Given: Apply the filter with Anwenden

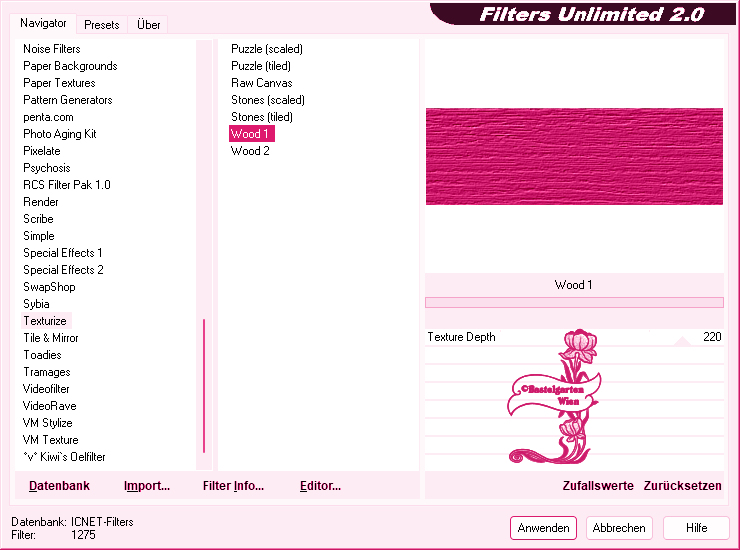Looking at the screenshot, I should pyautogui.click(x=543, y=528).
